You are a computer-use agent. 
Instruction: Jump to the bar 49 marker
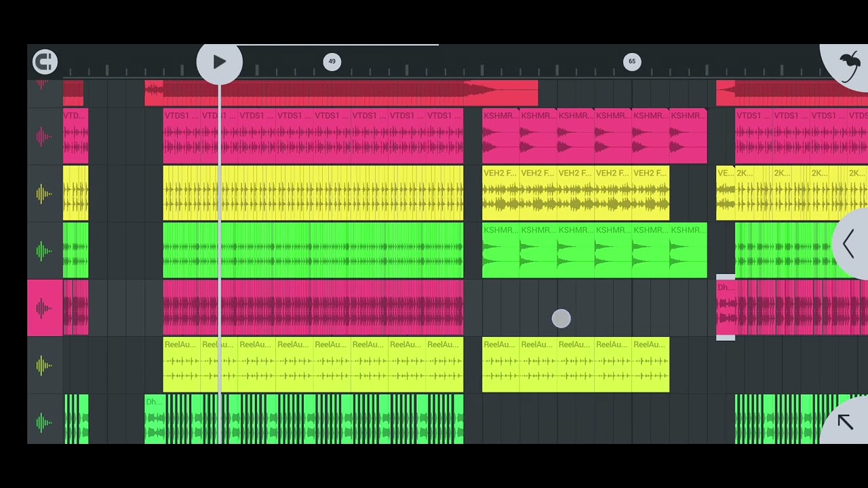point(332,62)
